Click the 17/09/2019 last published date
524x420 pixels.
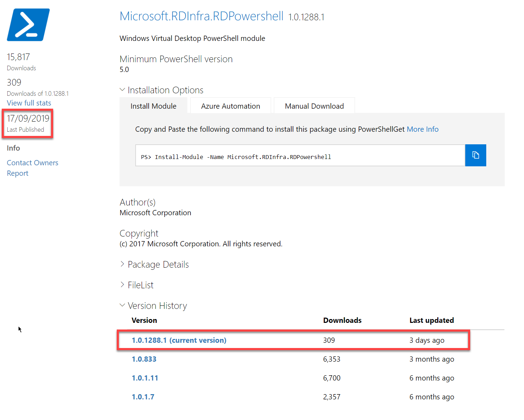click(28, 118)
